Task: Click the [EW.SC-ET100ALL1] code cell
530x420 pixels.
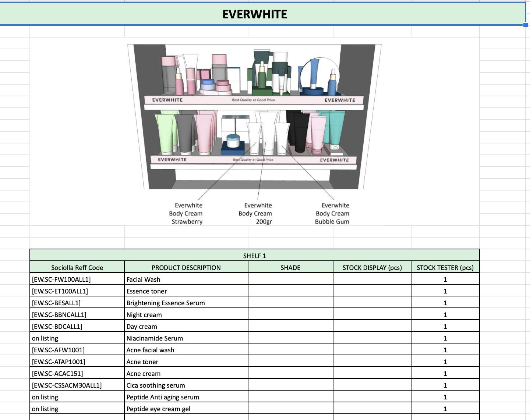Action: click(77, 291)
